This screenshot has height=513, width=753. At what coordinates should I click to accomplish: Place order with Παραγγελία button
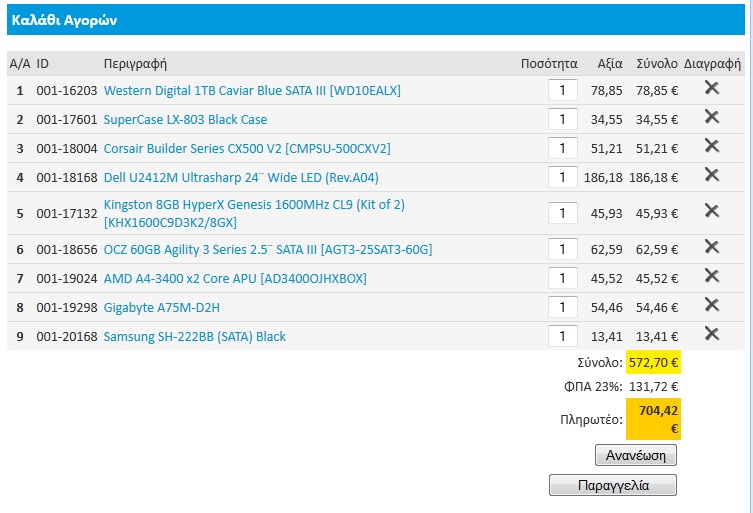point(613,485)
